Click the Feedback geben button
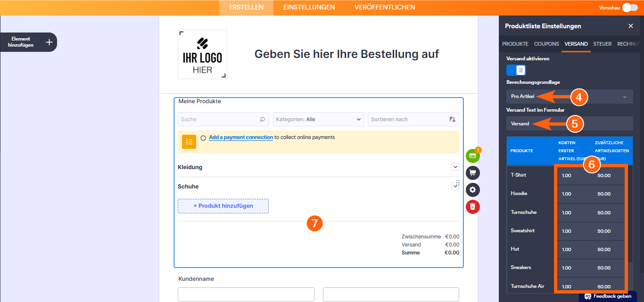The width and height of the screenshot is (644, 302). click(x=608, y=296)
